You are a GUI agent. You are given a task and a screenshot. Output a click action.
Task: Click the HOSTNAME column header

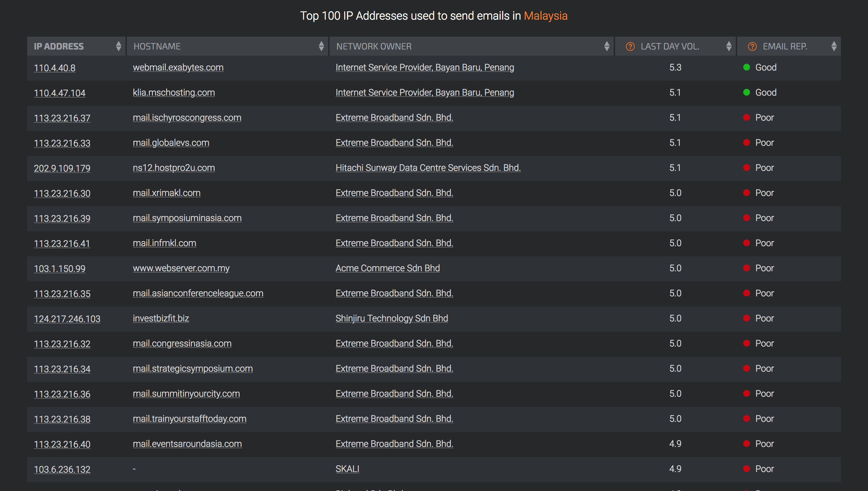coord(228,46)
